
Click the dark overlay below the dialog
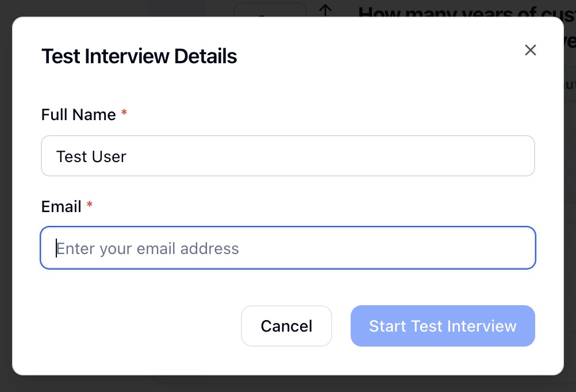(287, 384)
